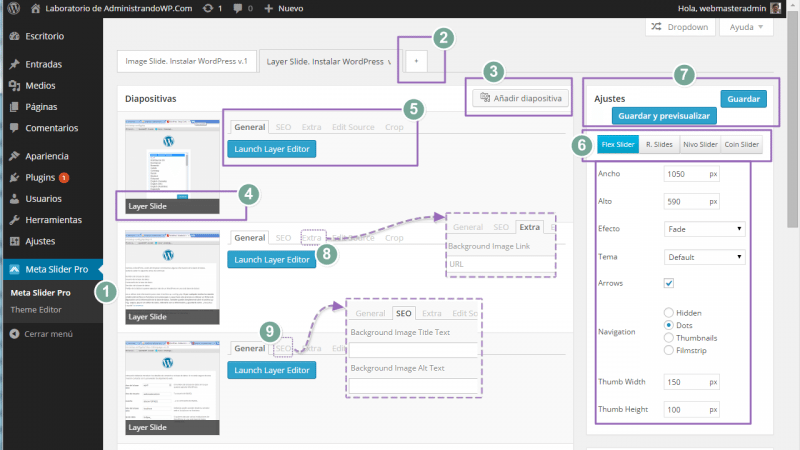Launch Layer Editor for third slide
This screenshot has width=800, height=450.
click(x=271, y=370)
